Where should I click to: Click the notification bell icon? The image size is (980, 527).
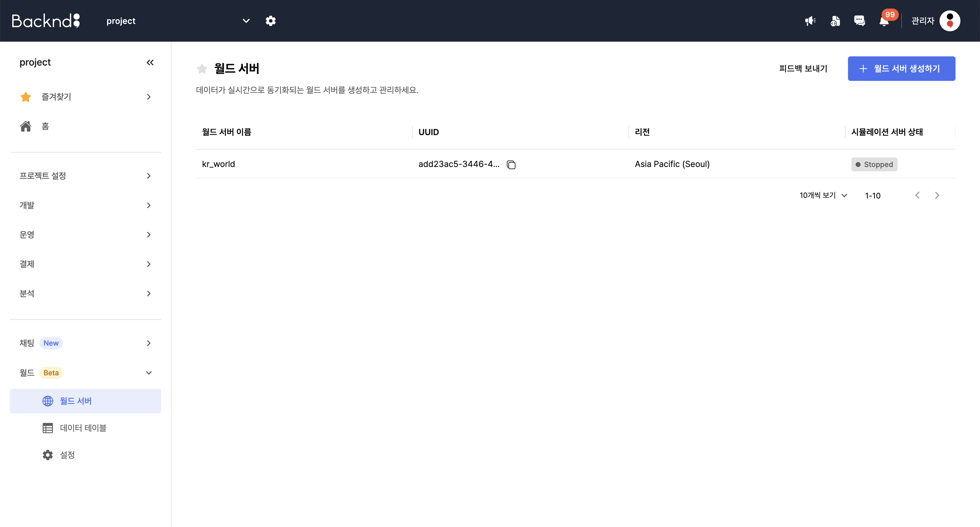click(883, 21)
